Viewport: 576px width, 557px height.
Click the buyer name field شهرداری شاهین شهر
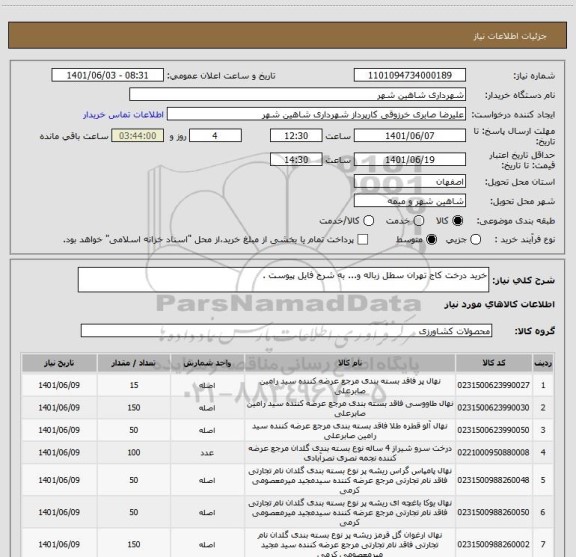[298, 95]
